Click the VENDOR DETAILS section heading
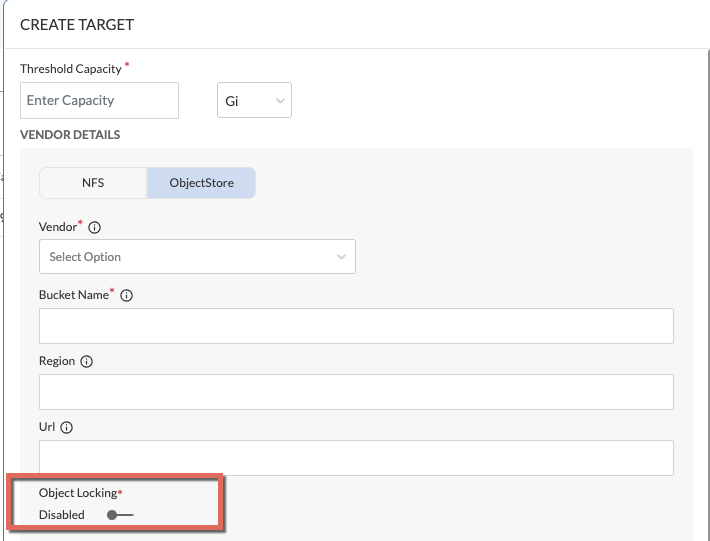This screenshot has width=710, height=541. click(70, 134)
